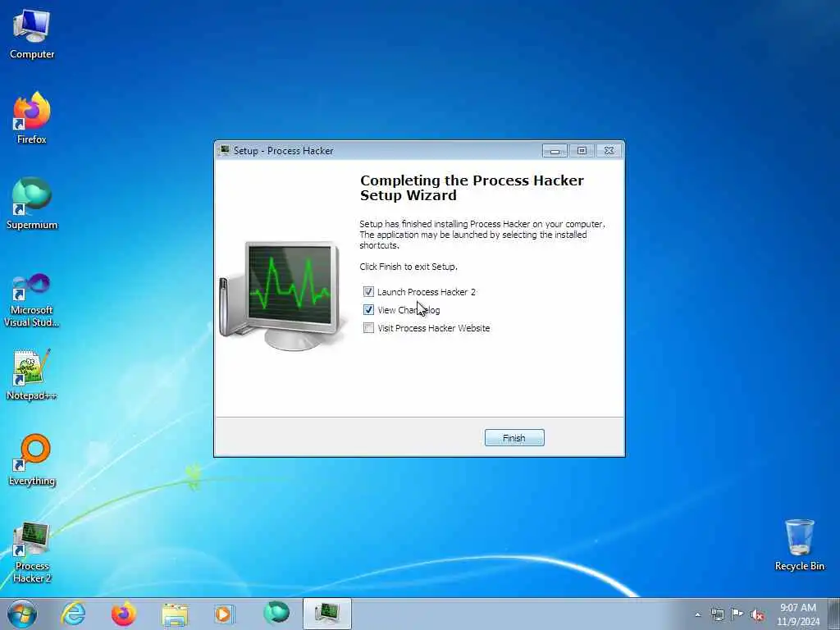840x630 pixels.
Task: Select the Supermium desktop shortcut
Action: point(32,204)
